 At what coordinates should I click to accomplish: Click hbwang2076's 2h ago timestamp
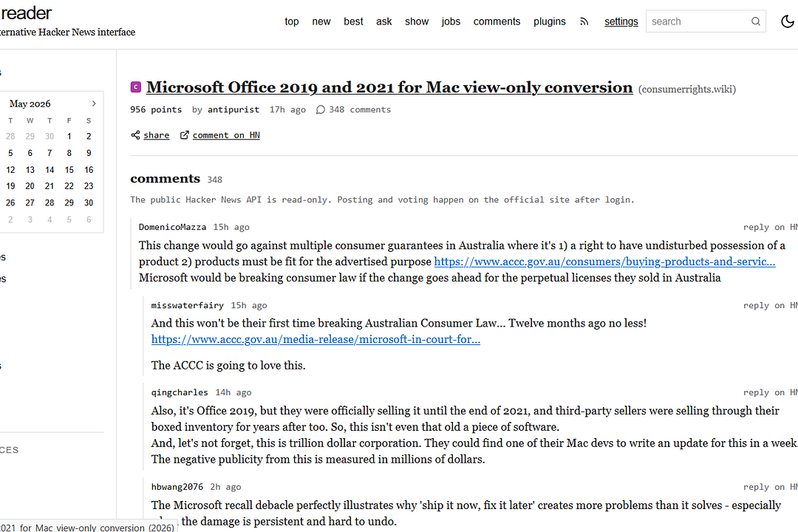pyautogui.click(x=225, y=487)
